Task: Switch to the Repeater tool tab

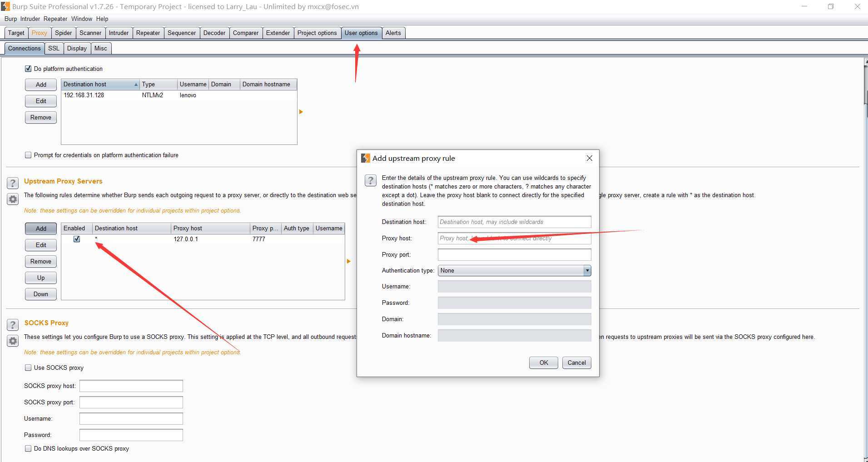Action: click(x=148, y=33)
